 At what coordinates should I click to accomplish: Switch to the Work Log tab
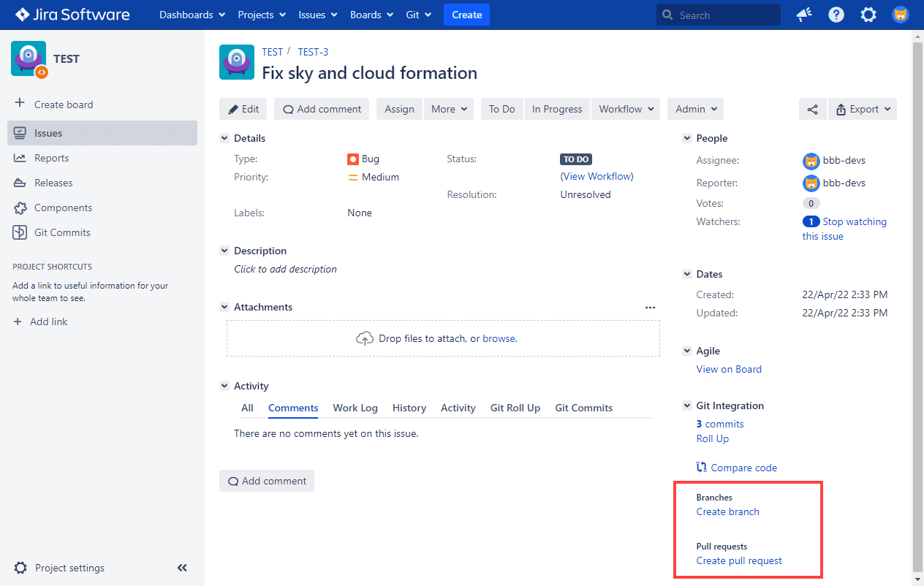click(355, 408)
